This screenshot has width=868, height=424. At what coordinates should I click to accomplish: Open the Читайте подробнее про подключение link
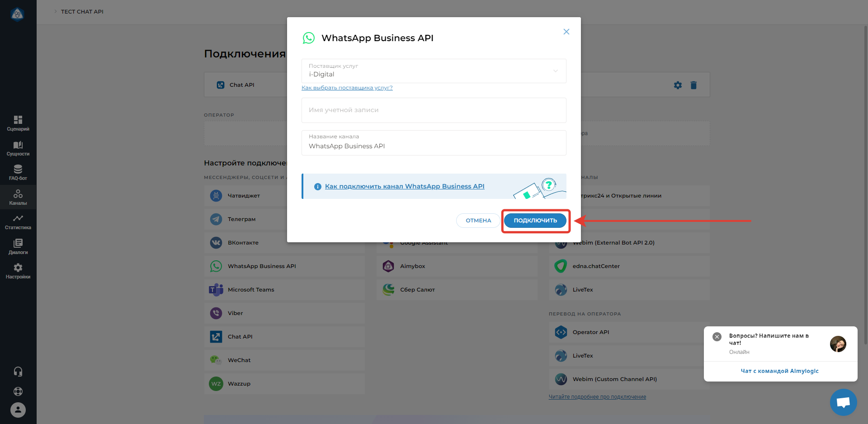tap(597, 397)
